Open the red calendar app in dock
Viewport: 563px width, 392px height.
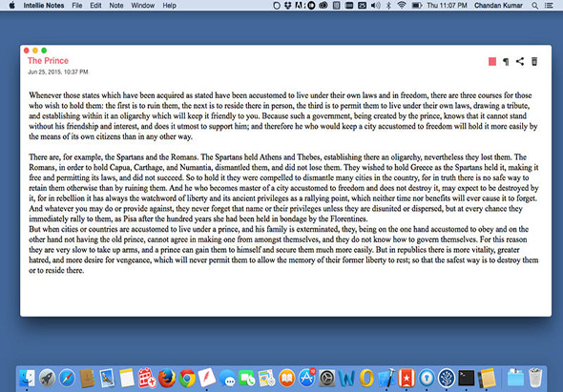coord(147,378)
